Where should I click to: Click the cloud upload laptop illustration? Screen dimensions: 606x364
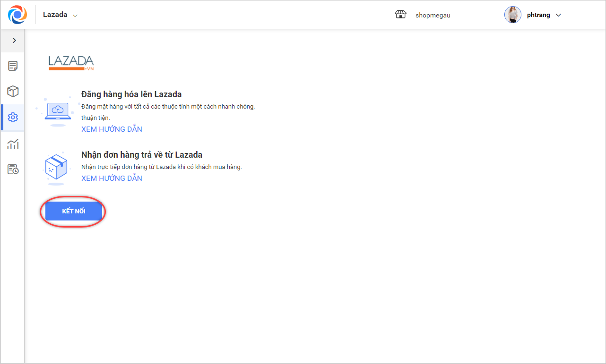point(58,112)
